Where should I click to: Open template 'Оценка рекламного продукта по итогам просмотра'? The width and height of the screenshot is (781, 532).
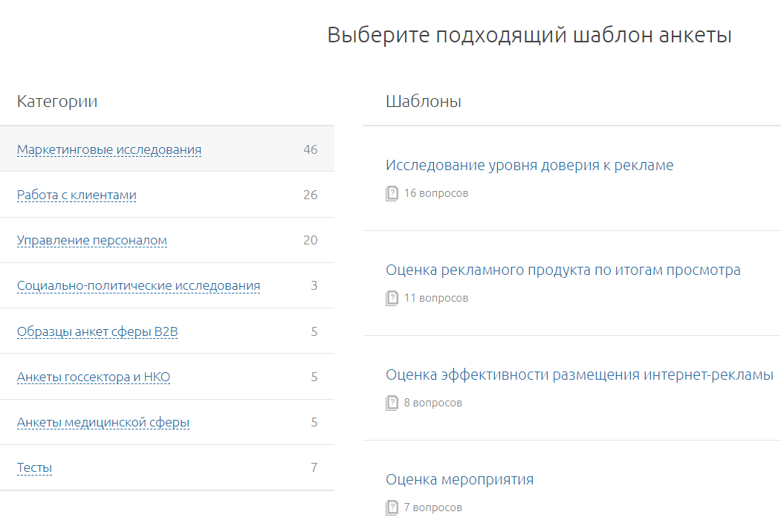click(563, 270)
